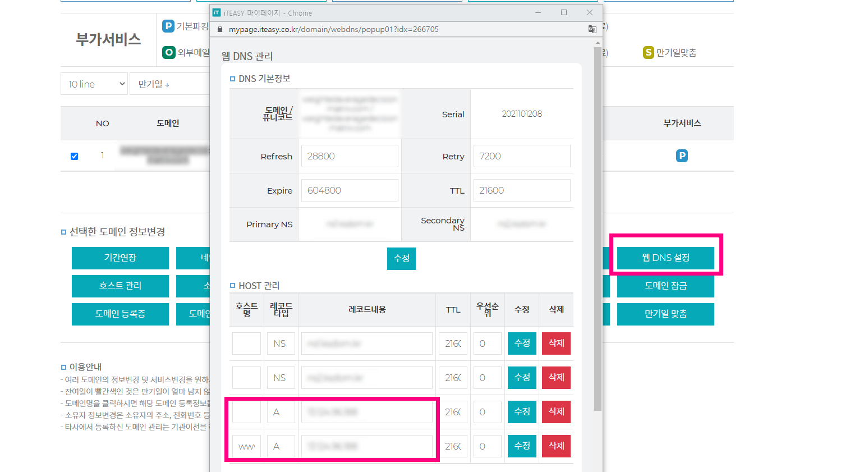Click 삭제 for the blank-host A record
The width and height of the screenshot is (868, 472).
pyautogui.click(x=556, y=411)
